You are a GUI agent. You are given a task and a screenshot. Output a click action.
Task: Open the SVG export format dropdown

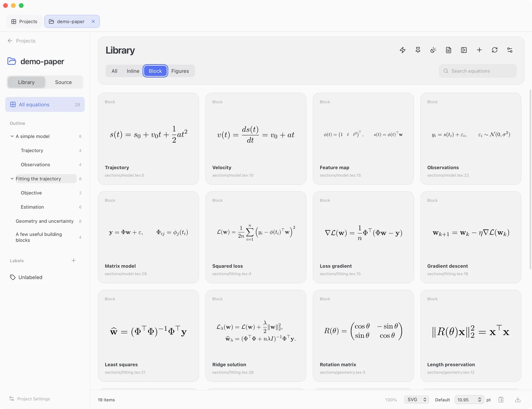(416, 400)
